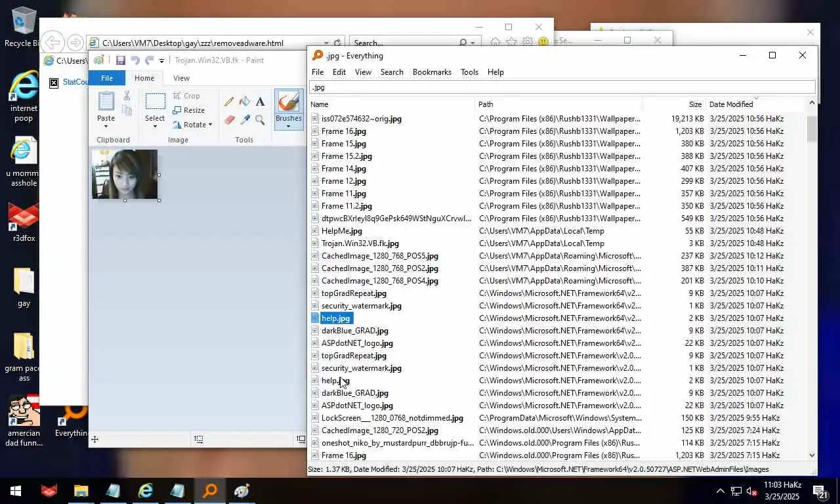Click the Back arrow in Internet Explorer
This screenshot has height=504, width=840.
tap(53, 43)
